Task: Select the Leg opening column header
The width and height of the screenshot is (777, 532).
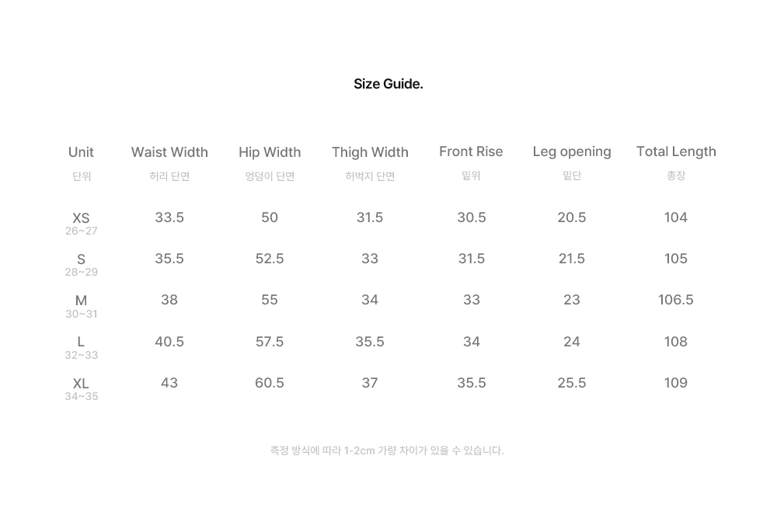Action: [x=572, y=151]
